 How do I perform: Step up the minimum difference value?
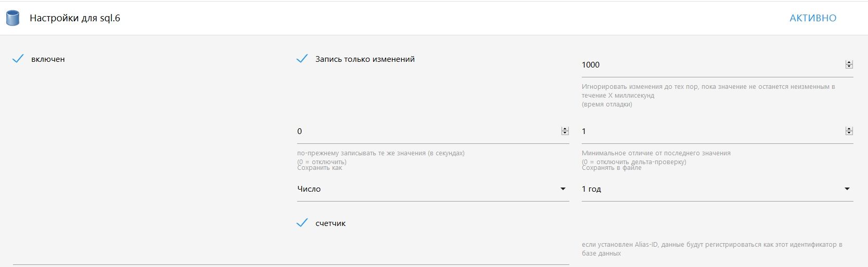click(x=849, y=129)
